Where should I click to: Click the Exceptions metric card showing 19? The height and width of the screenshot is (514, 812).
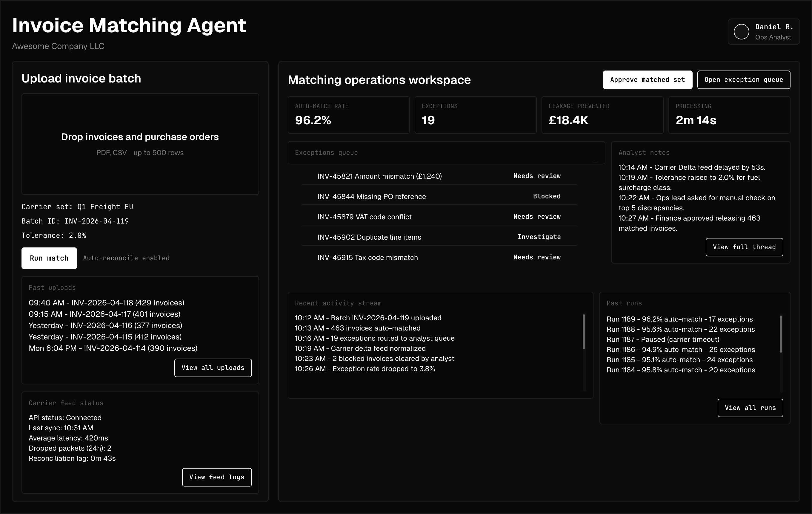point(475,115)
